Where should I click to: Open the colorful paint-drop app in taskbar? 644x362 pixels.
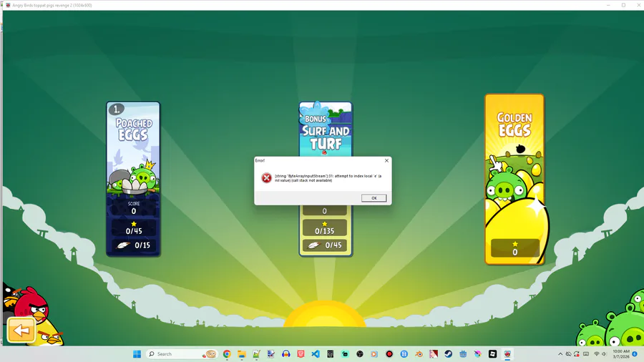coord(478,354)
